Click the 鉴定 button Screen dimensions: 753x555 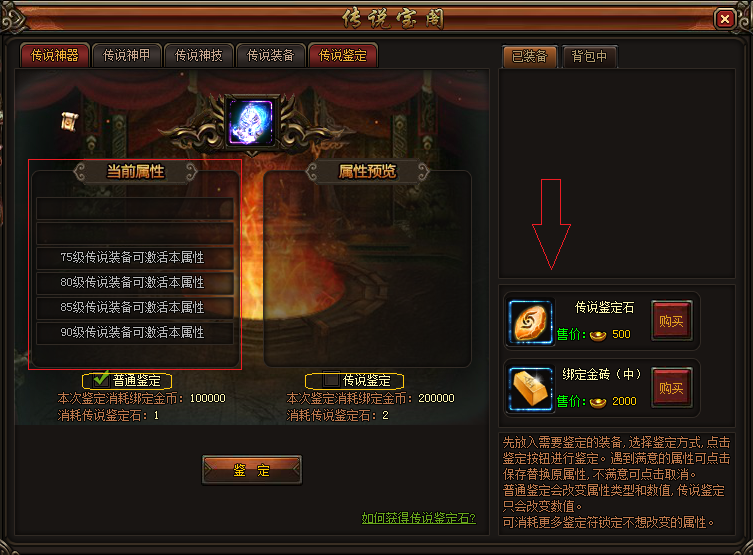[252, 470]
